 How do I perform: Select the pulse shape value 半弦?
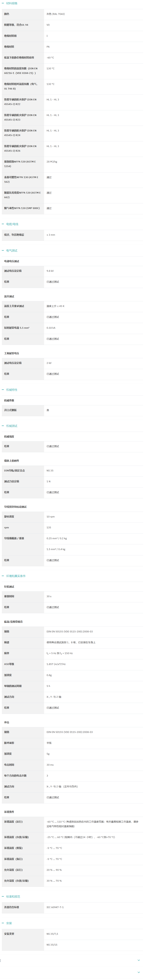pos(49,743)
